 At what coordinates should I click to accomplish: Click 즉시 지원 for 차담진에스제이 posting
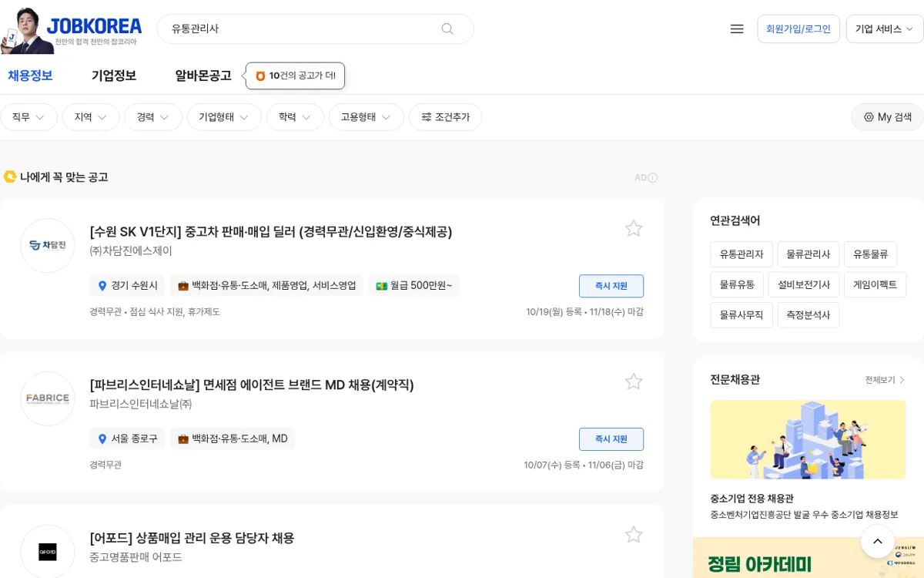611,286
